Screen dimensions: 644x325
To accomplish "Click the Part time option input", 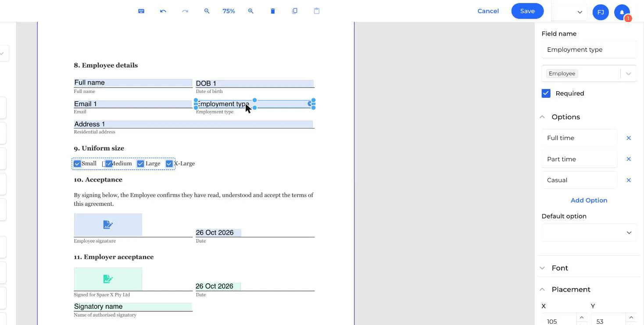I will (x=580, y=159).
